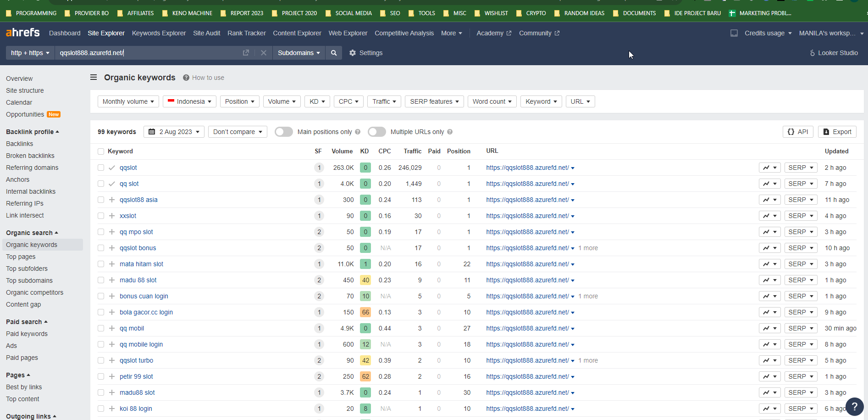Image resolution: width=868 pixels, height=420 pixels.
Task: Open Backlinks in the sidebar
Action: click(x=19, y=144)
